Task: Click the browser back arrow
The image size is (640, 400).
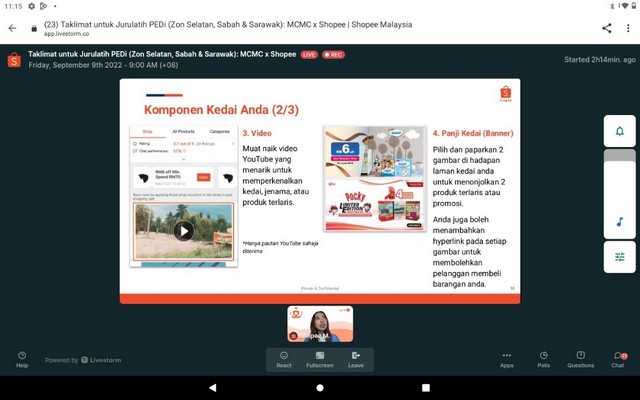Action: point(13,28)
